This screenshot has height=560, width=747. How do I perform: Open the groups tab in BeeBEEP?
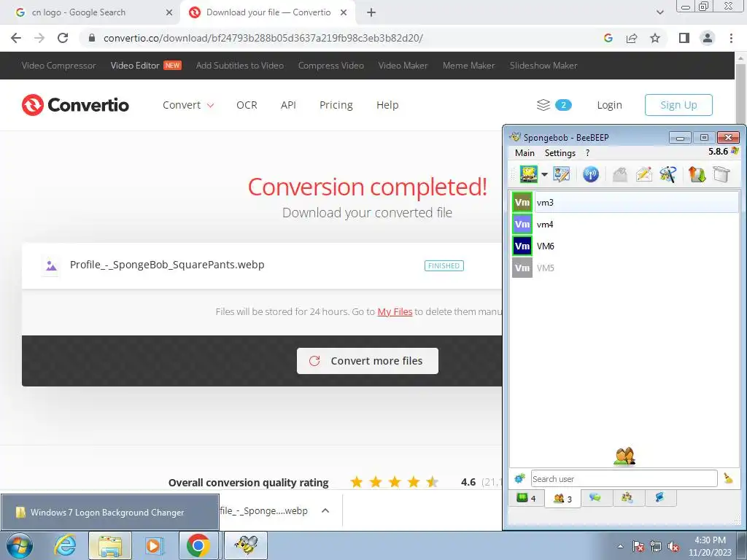(627, 497)
